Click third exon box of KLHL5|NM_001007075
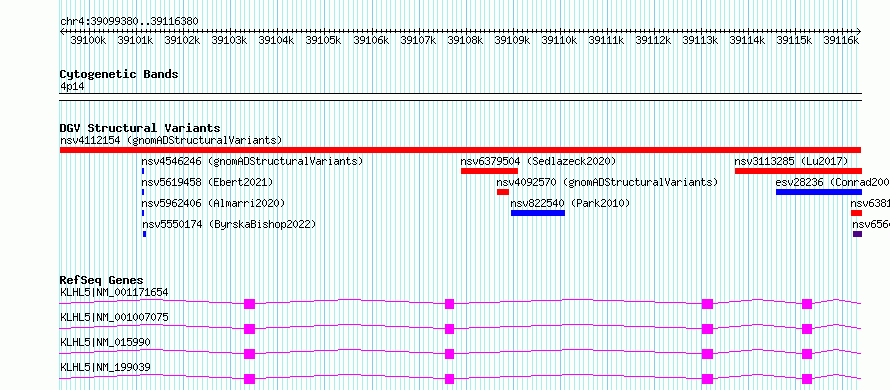The height and width of the screenshot is (390, 890). (x=707, y=329)
